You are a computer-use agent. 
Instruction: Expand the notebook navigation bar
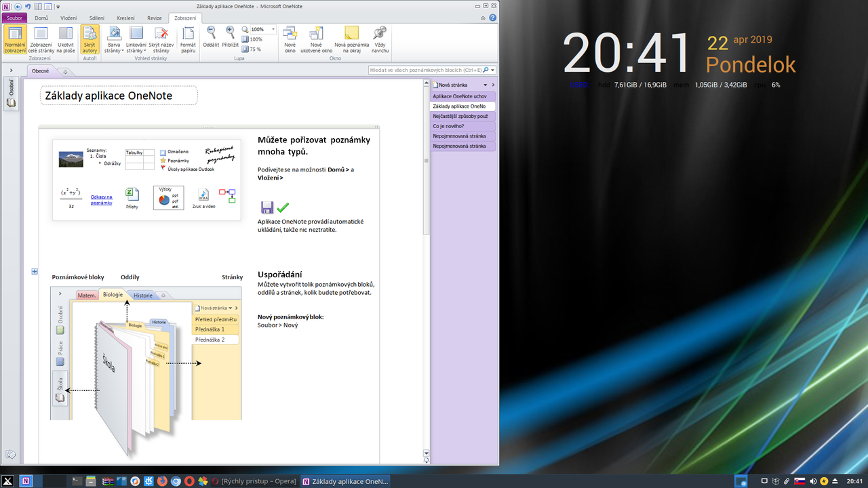pyautogui.click(x=11, y=70)
